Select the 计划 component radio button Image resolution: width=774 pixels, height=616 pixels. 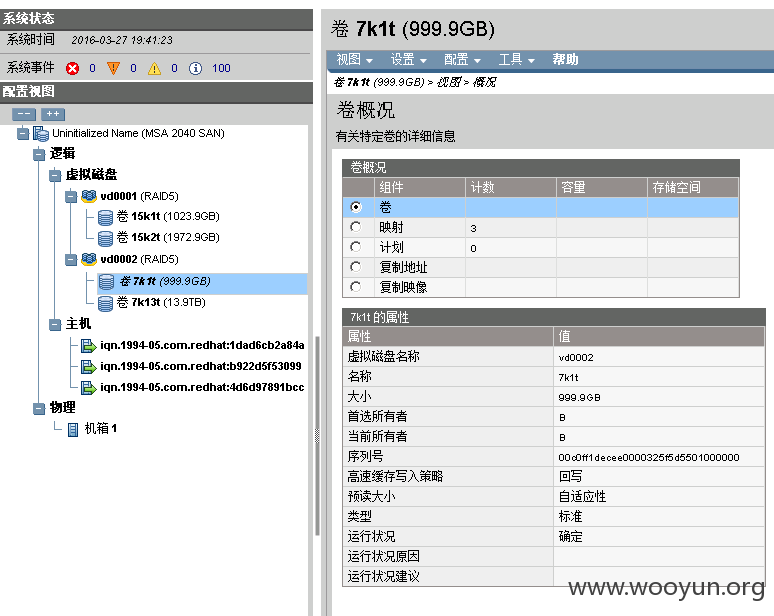[355, 247]
